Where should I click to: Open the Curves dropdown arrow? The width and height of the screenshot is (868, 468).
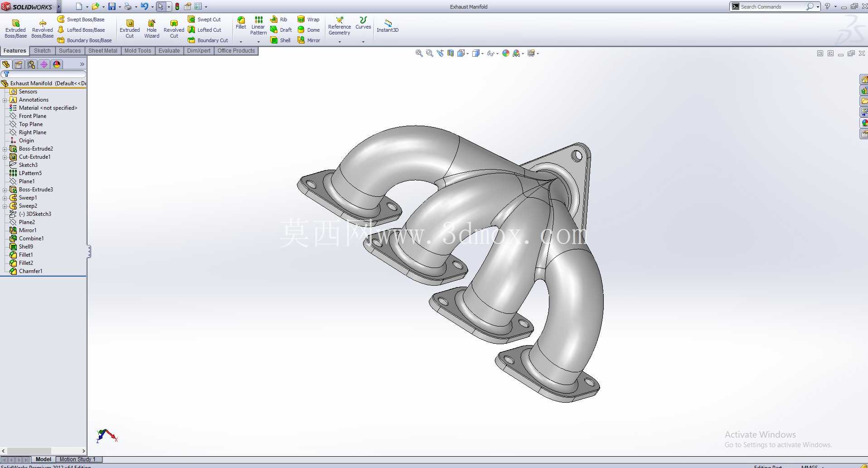[363, 42]
